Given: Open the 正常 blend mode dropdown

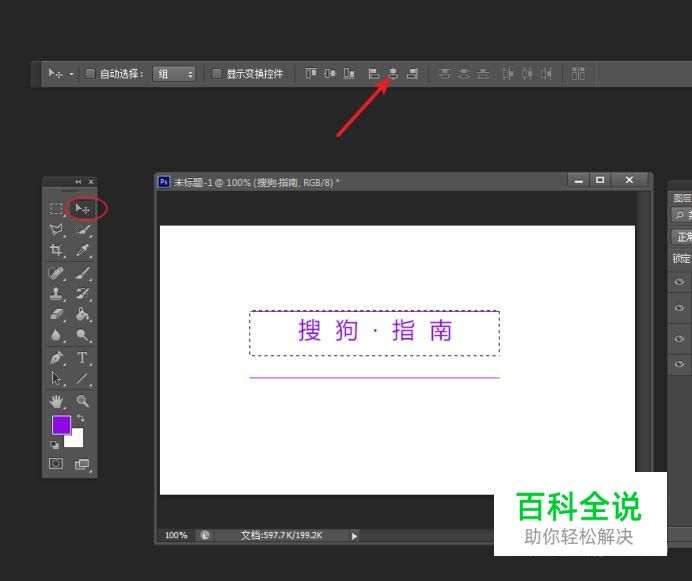Looking at the screenshot, I should tap(682, 237).
